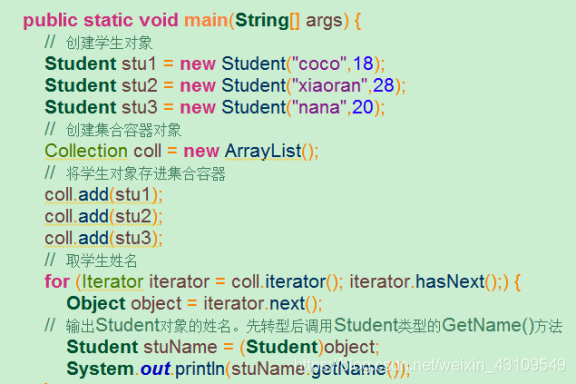The height and width of the screenshot is (384, 576).
Task: Click the for keyword
Action: (57, 281)
